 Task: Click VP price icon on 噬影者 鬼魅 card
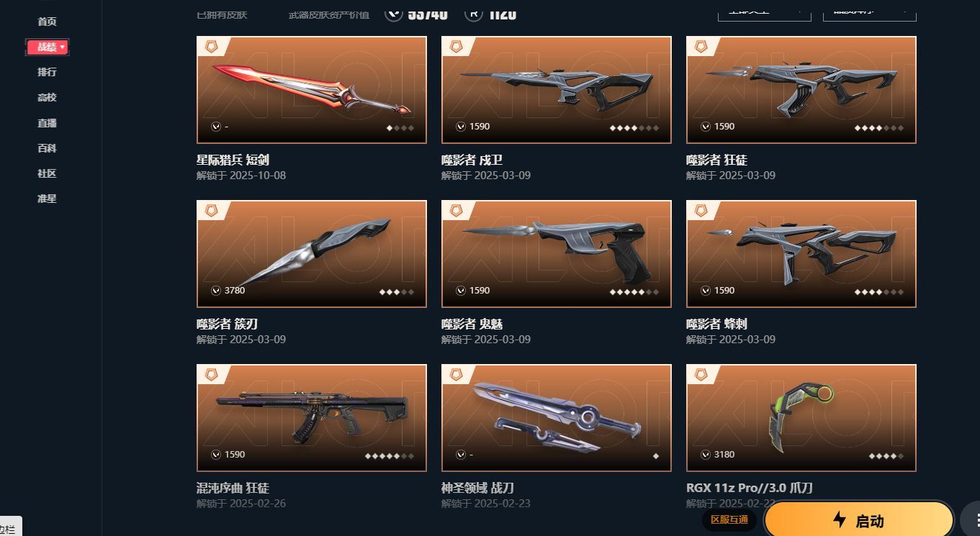pyautogui.click(x=461, y=291)
